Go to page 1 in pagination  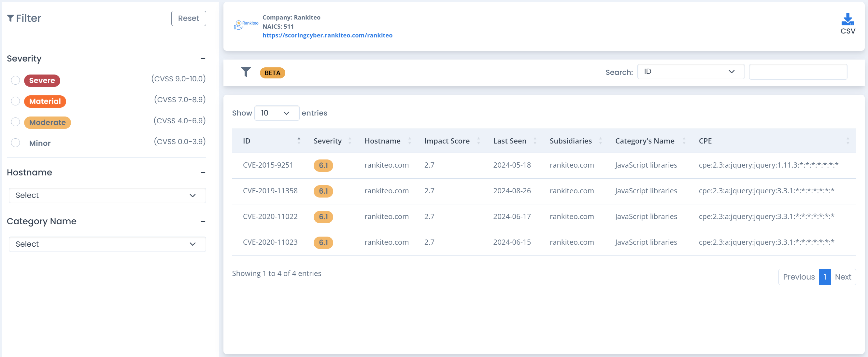825,277
